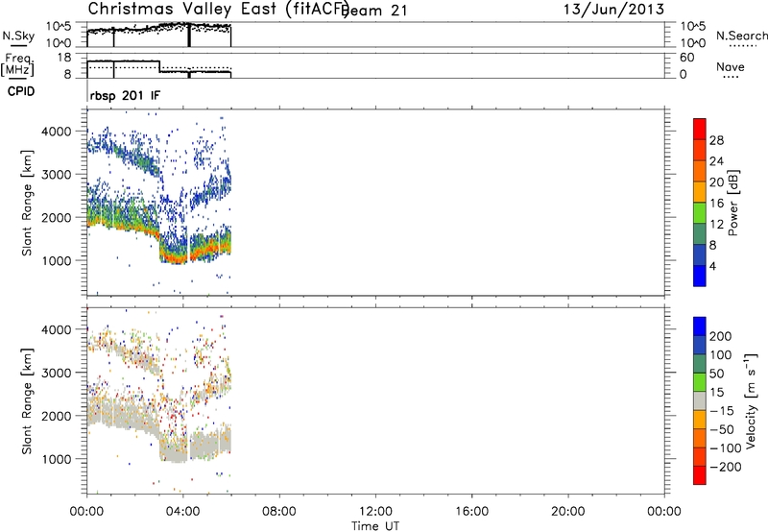This screenshot has width=768, height=532.
Task: Click the 'CPID' label
Action: pyautogui.click(x=21, y=91)
